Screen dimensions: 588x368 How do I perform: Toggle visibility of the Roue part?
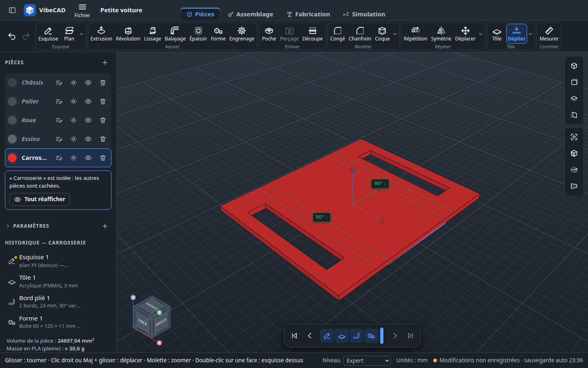pyautogui.click(x=88, y=120)
